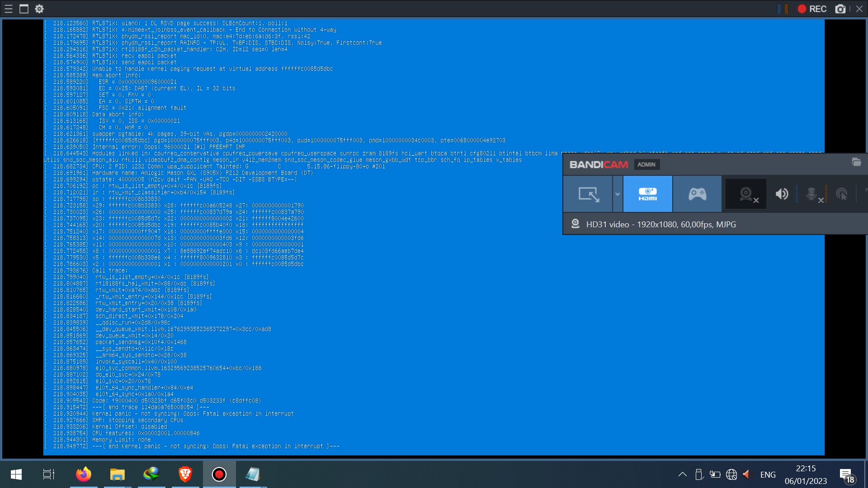Open the output folder in Bandicam
Screen dimensions: 868x488
[856, 163]
